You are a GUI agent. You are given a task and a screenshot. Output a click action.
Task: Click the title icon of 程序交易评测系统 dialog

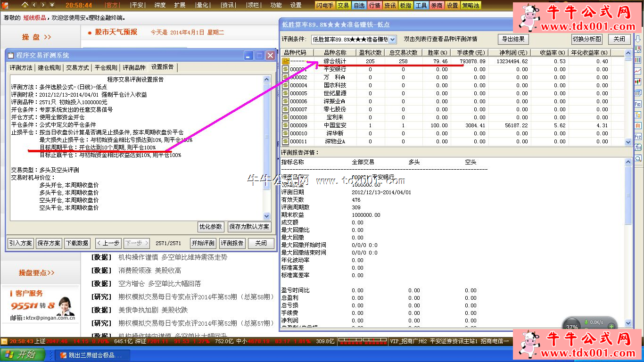(x=11, y=56)
